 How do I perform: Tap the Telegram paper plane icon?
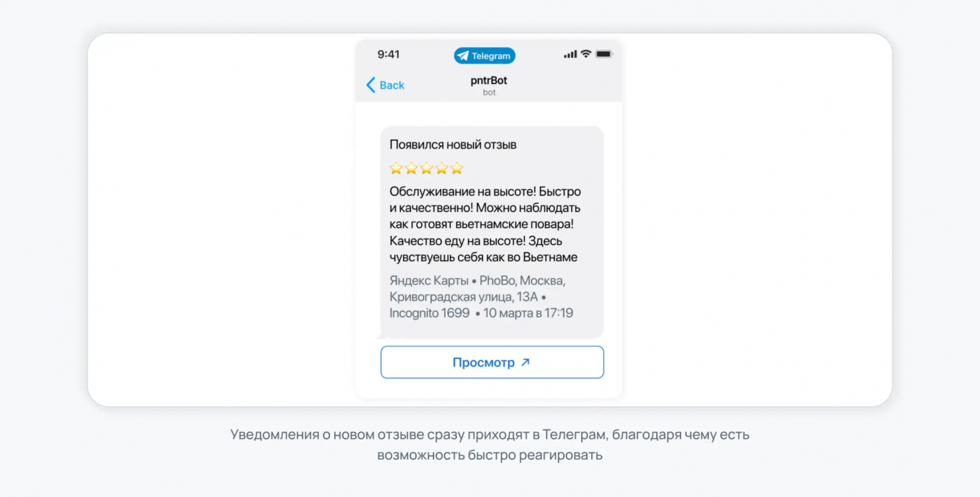(463, 56)
